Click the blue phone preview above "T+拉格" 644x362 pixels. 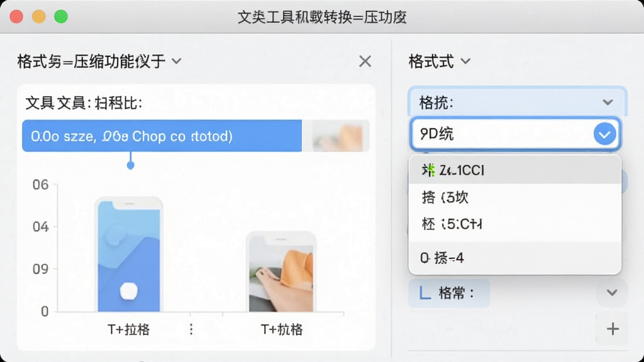[x=129, y=255]
